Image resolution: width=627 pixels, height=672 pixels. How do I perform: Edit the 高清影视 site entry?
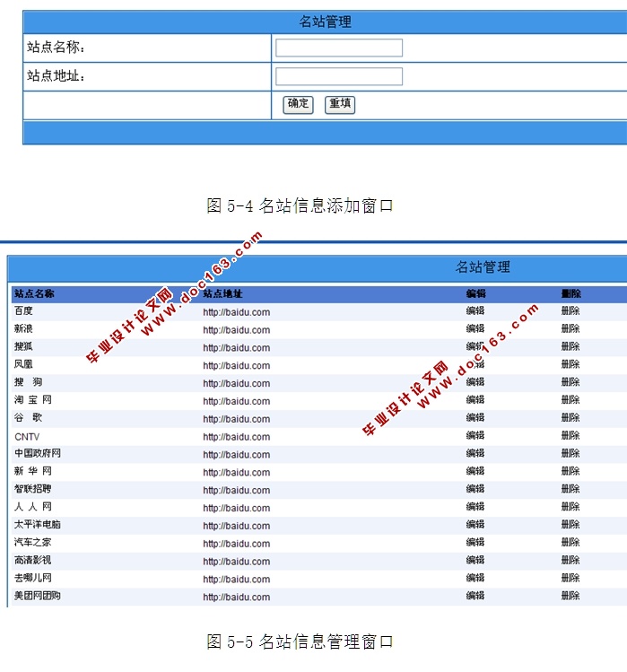pos(475,560)
